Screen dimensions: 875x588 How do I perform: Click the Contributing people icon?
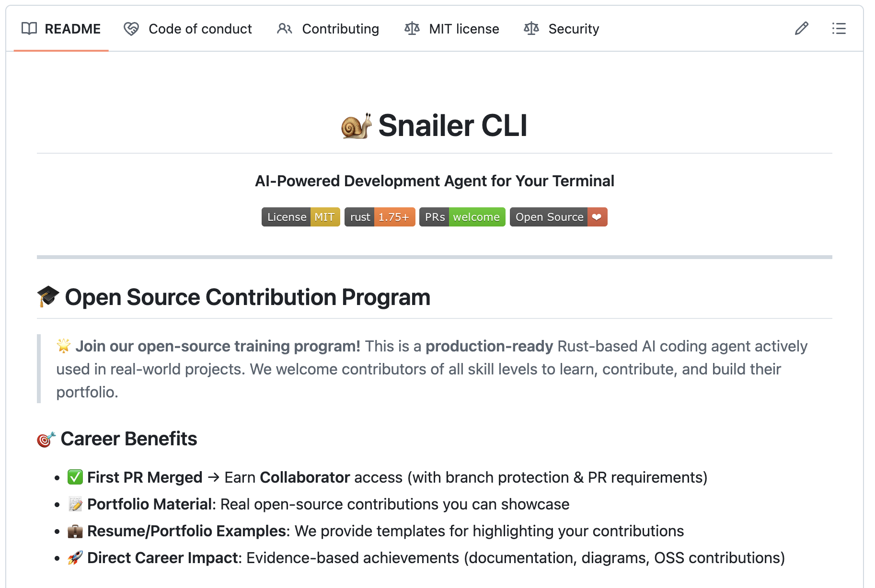pyautogui.click(x=285, y=29)
